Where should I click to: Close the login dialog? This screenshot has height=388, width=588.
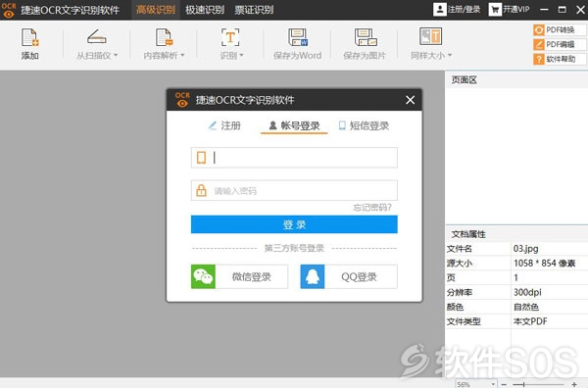(411, 100)
